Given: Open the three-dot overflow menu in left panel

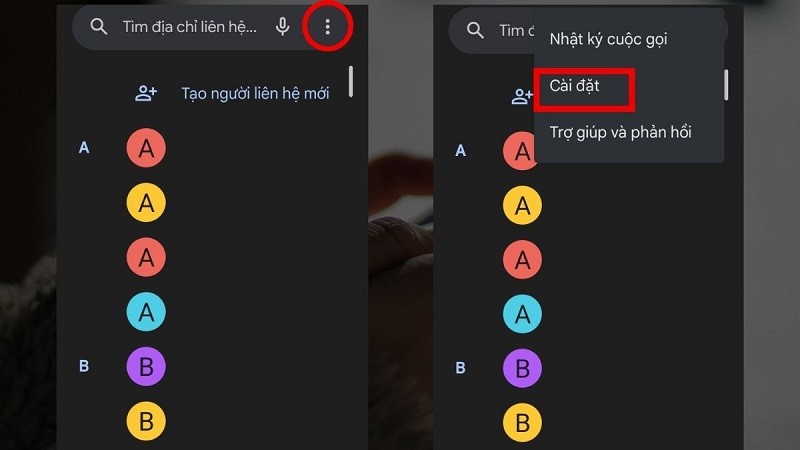Looking at the screenshot, I should [328, 27].
